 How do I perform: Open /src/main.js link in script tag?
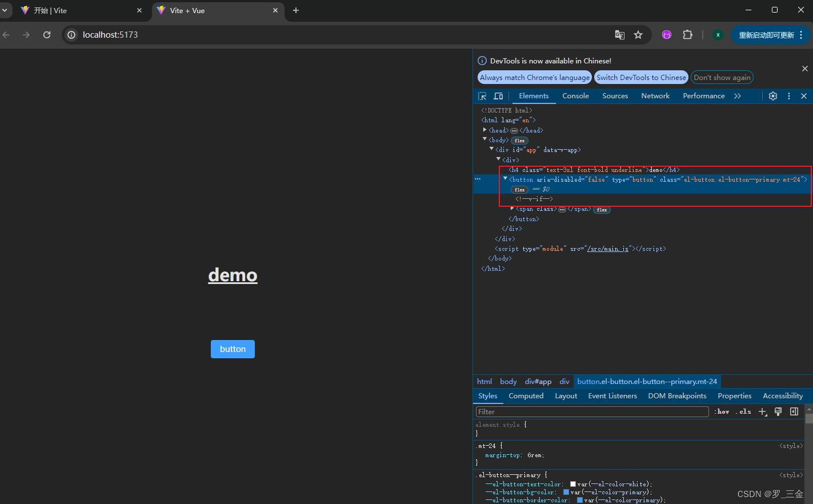coord(608,249)
